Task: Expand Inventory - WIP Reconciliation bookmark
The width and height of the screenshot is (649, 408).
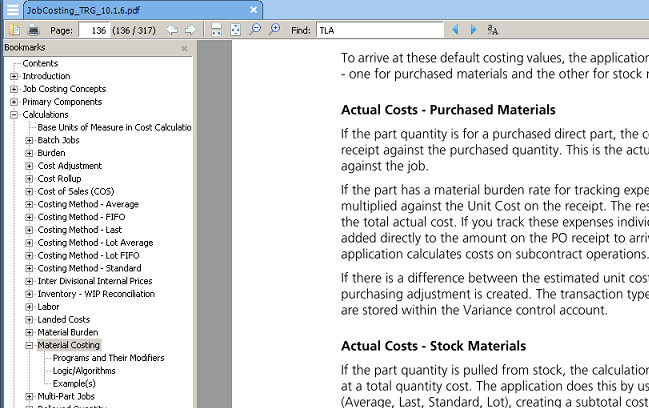Action: pos(29,294)
